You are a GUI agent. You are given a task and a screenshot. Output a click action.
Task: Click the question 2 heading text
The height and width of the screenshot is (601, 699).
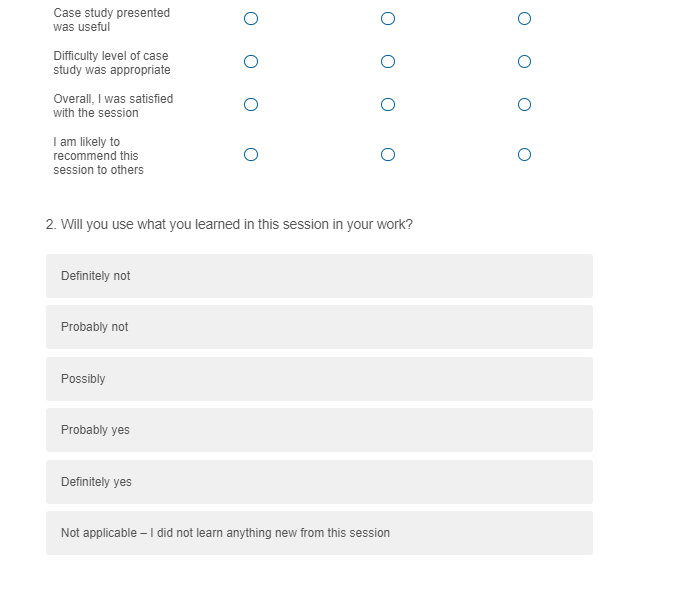point(229,225)
